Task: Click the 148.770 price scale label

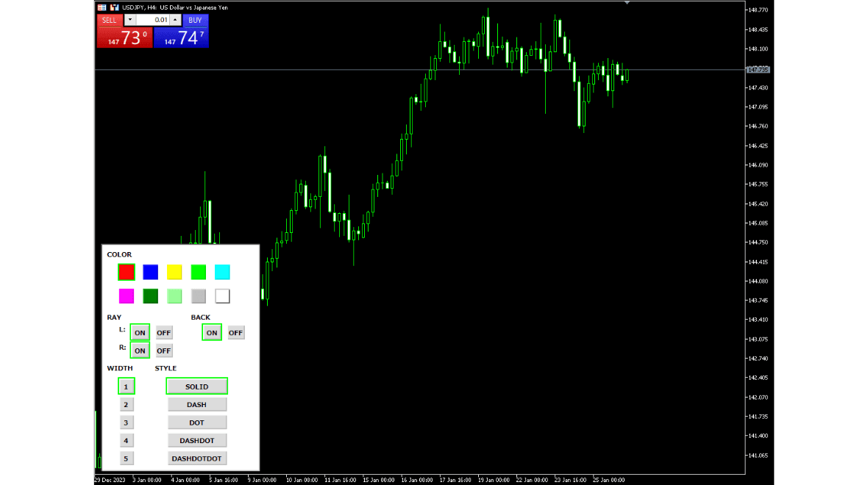Action: pyautogui.click(x=758, y=10)
